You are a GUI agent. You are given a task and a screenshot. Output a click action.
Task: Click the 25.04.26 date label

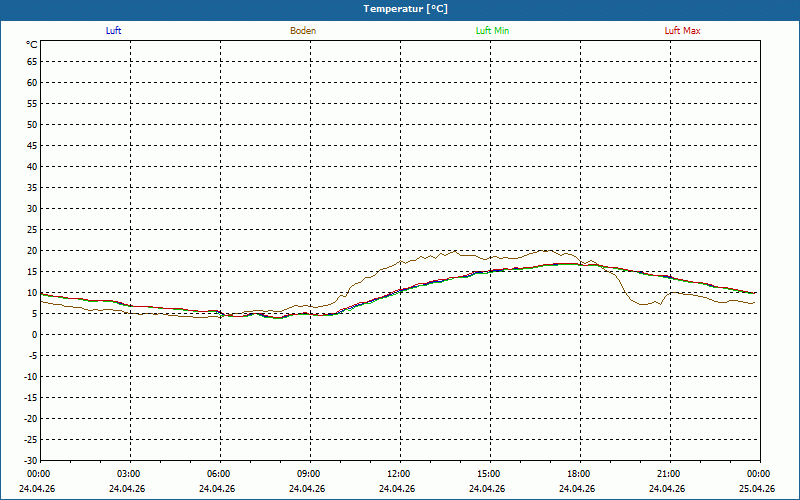tap(757, 488)
